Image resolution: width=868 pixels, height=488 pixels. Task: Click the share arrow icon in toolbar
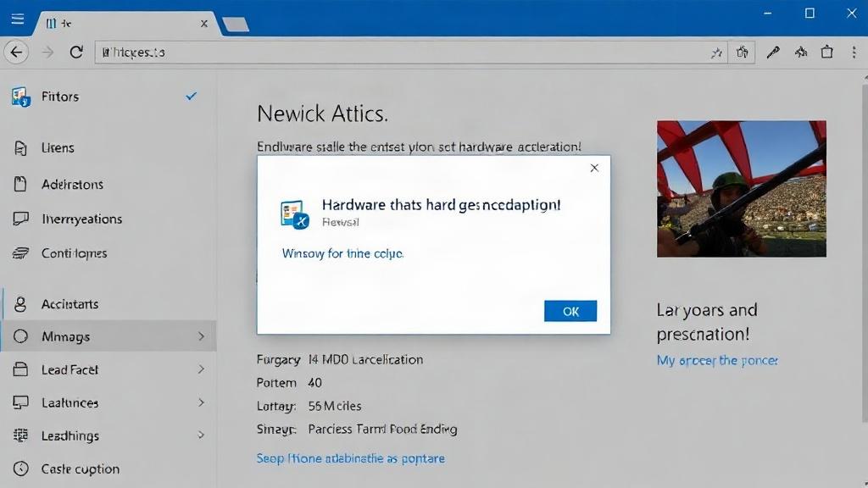800,53
